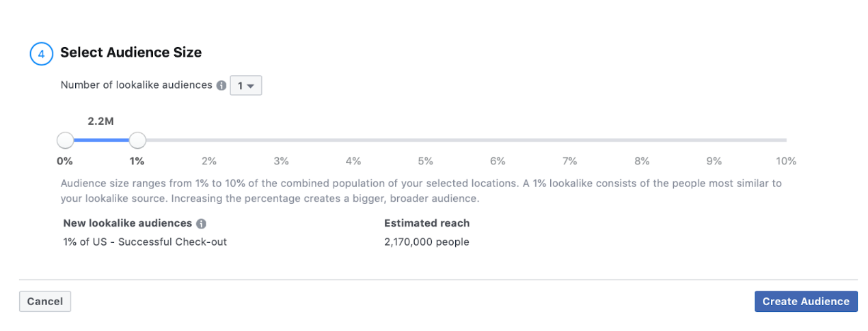Click the Create Audience button
The image size is (868, 331).
pos(806,302)
